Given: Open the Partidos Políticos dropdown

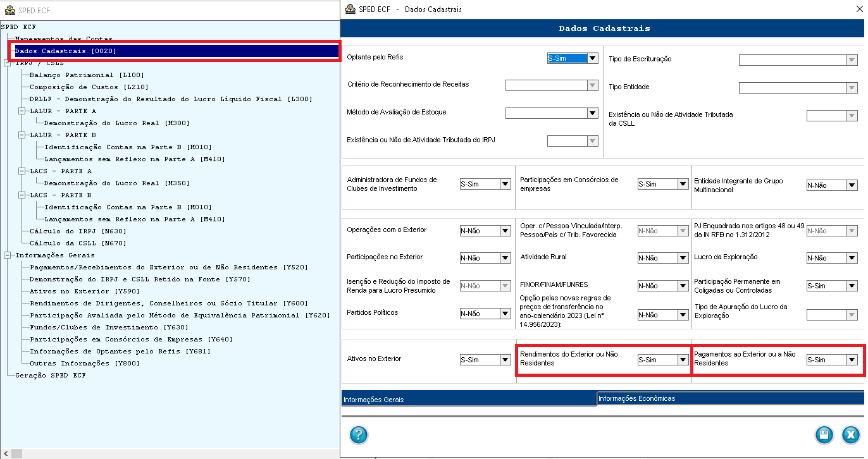Looking at the screenshot, I should 505,314.
